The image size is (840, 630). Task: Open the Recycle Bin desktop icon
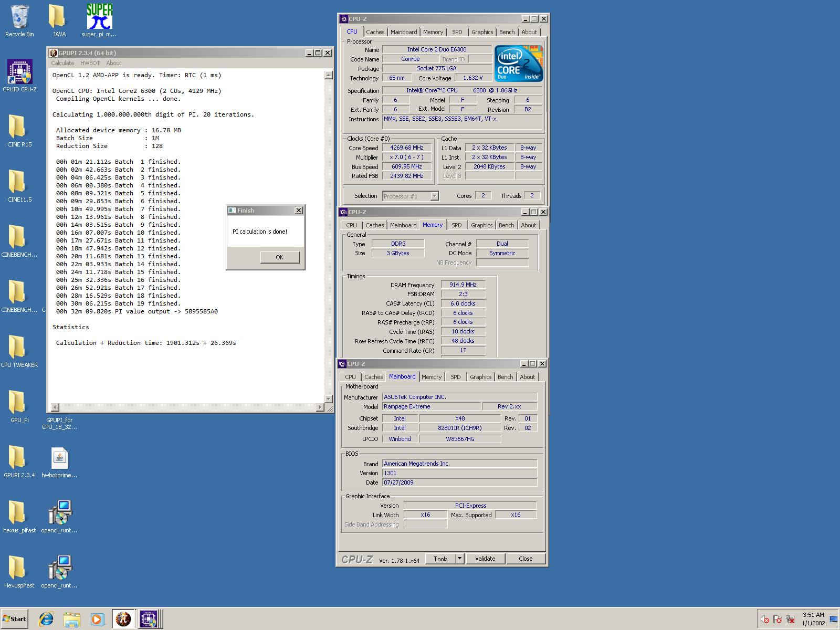tap(19, 20)
